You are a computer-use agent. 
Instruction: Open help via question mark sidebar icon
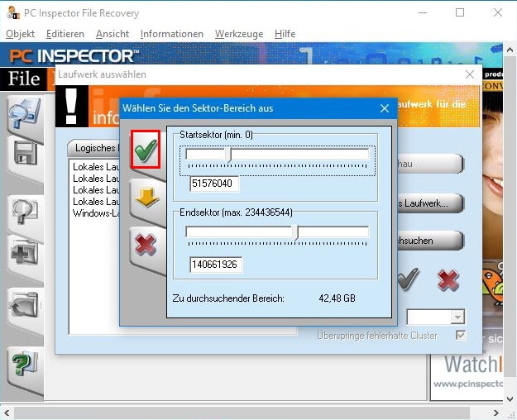click(25, 364)
